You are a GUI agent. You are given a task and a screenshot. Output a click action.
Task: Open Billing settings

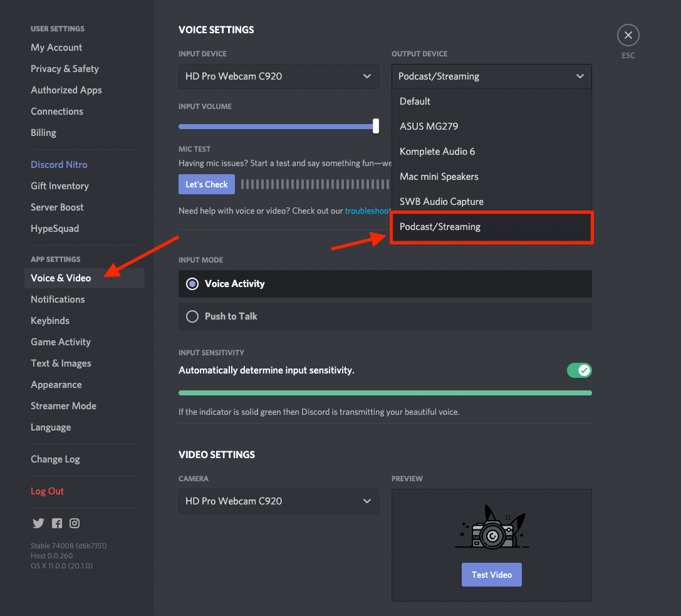[43, 132]
